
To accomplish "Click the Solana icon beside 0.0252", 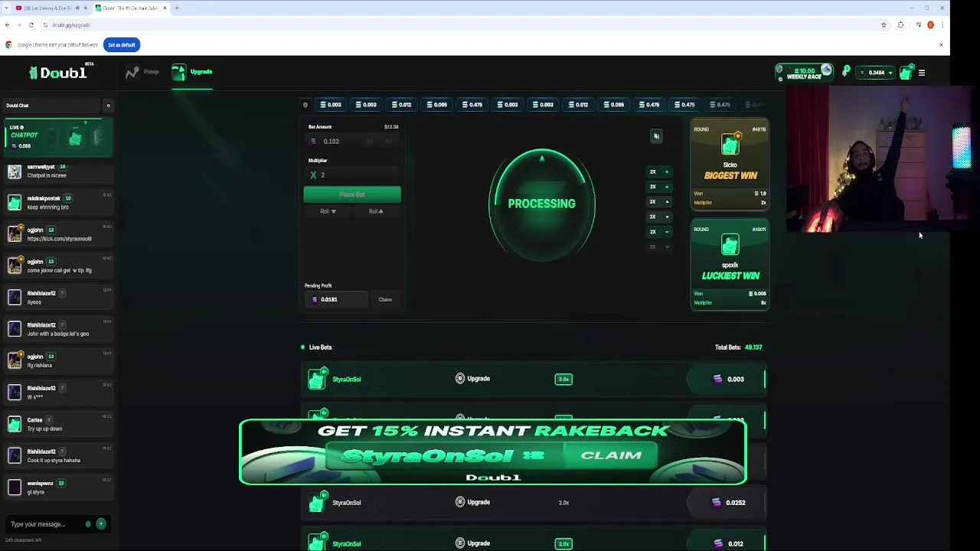I will point(717,503).
